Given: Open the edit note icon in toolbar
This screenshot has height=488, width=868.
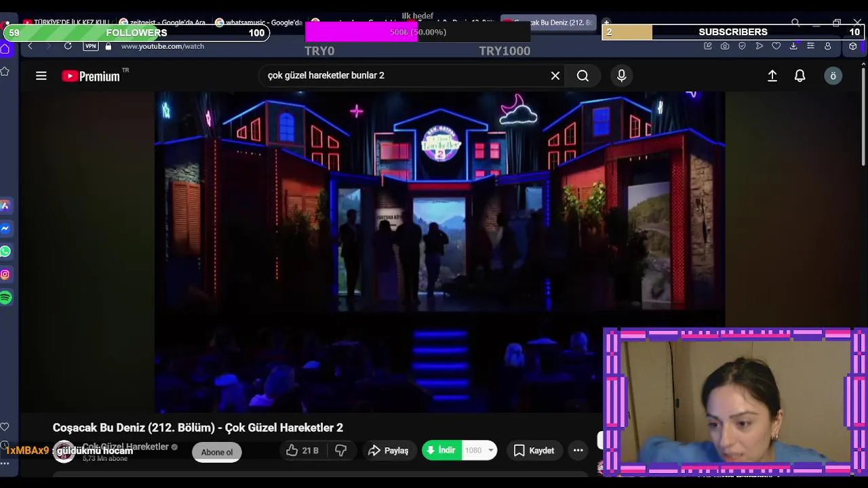Looking at the screenshot, I should [708, 46].
